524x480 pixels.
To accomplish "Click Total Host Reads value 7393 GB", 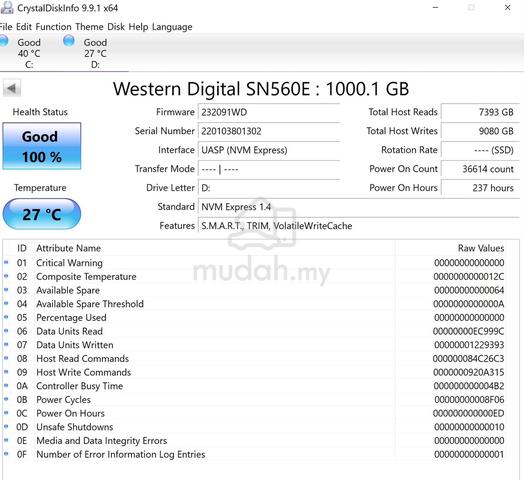I will (x=480, y=112).
